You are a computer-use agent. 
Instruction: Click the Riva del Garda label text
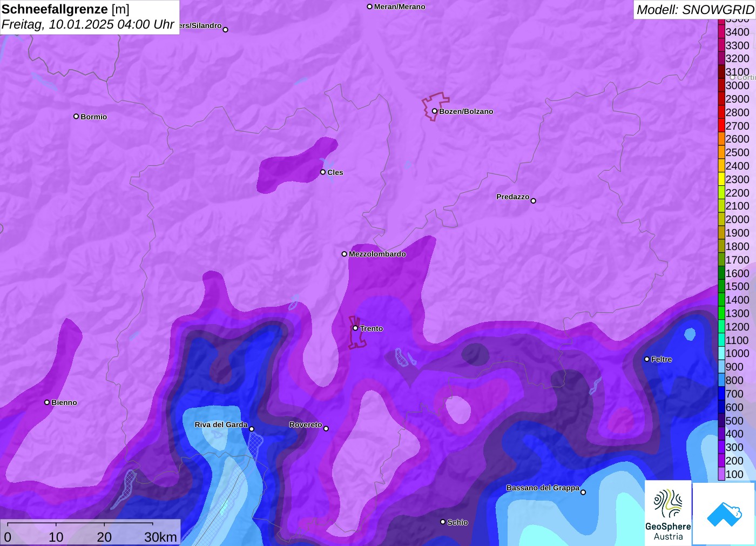pos(221,424)
